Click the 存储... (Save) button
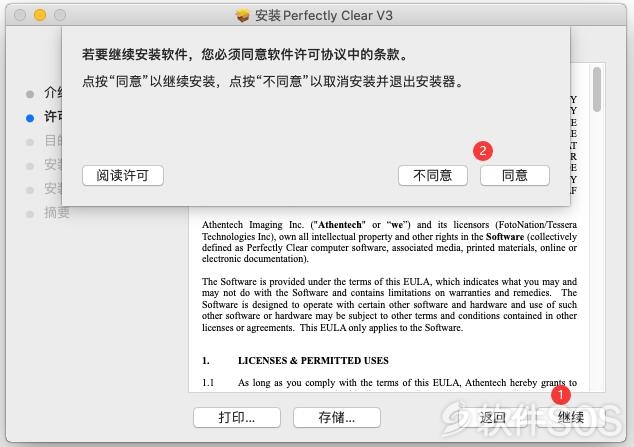The width and height of the screenshot is (634, 447). click(x=337, y=417)
